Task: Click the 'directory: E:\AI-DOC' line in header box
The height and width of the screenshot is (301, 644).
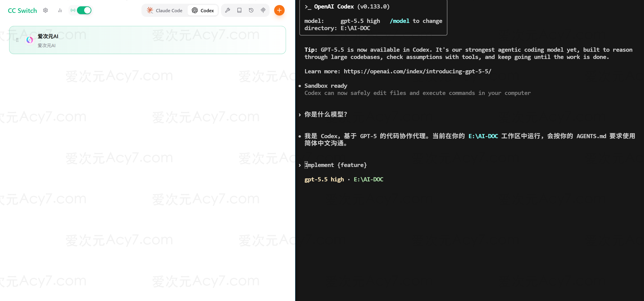Action: pyautogui.click(x=337, y=28)
